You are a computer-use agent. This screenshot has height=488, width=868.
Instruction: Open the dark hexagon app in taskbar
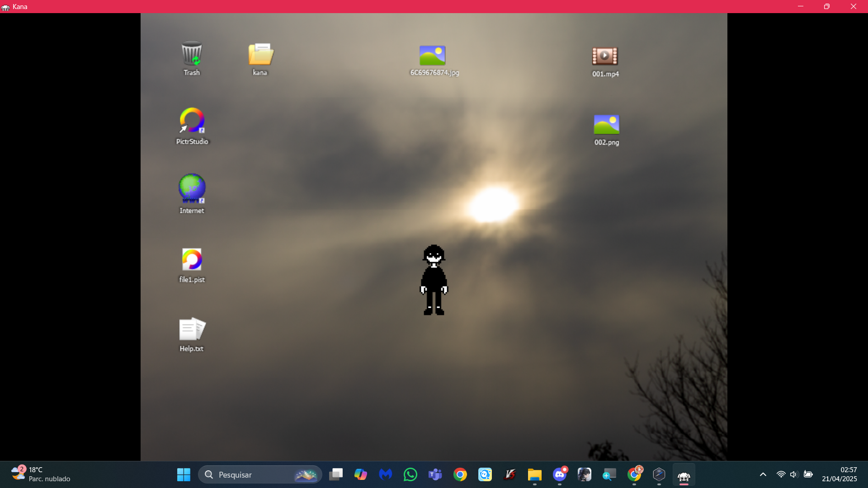coord(659,474)
